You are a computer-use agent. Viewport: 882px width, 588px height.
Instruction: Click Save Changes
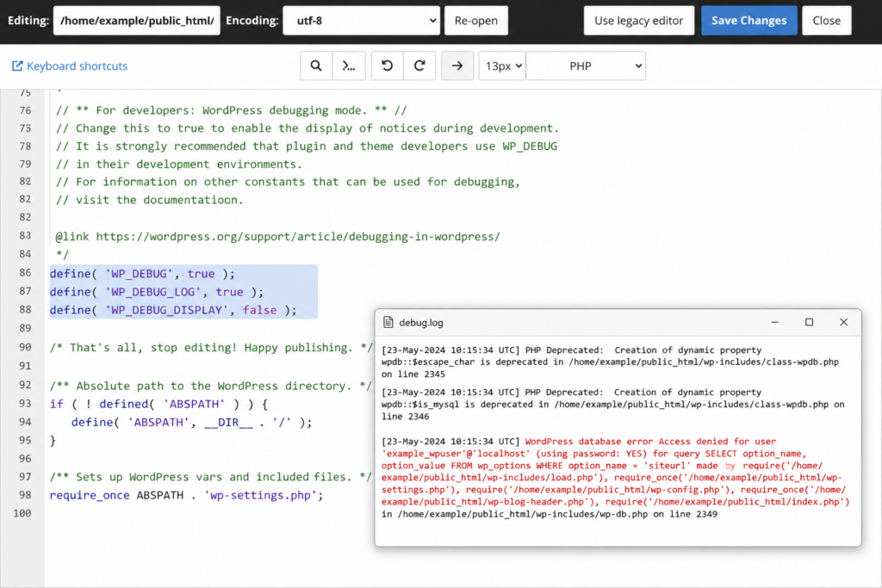[x=748, y=21]
